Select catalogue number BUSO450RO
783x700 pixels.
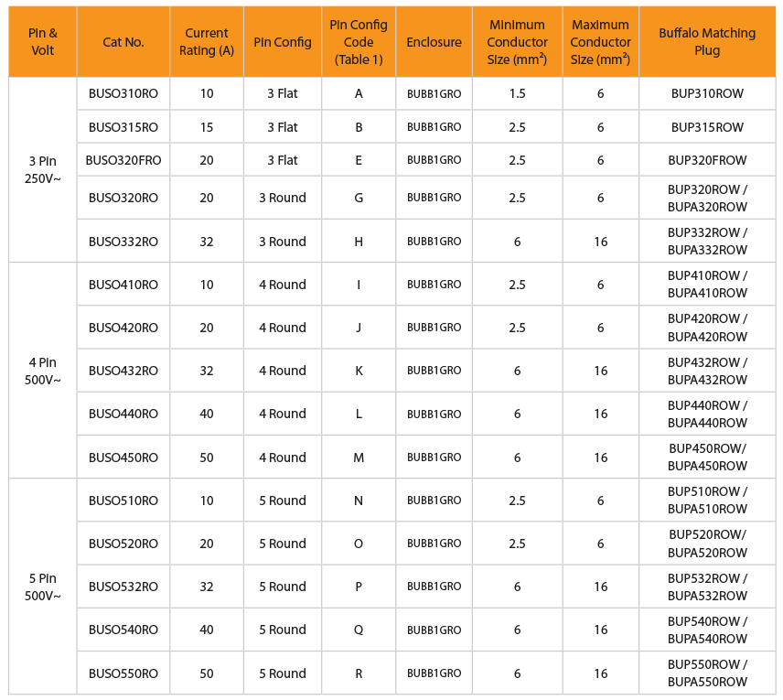(x=123, y=458)
